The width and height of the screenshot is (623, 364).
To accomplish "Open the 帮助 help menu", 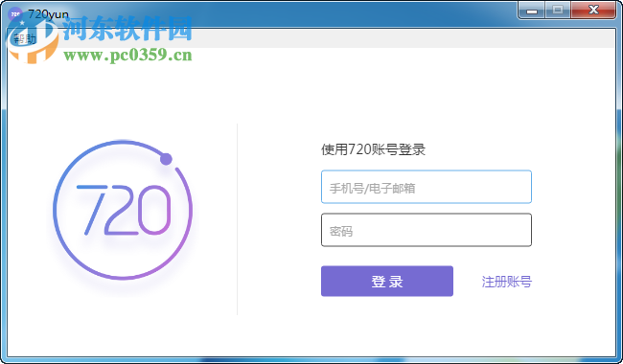I will click(x=25, y=39).
